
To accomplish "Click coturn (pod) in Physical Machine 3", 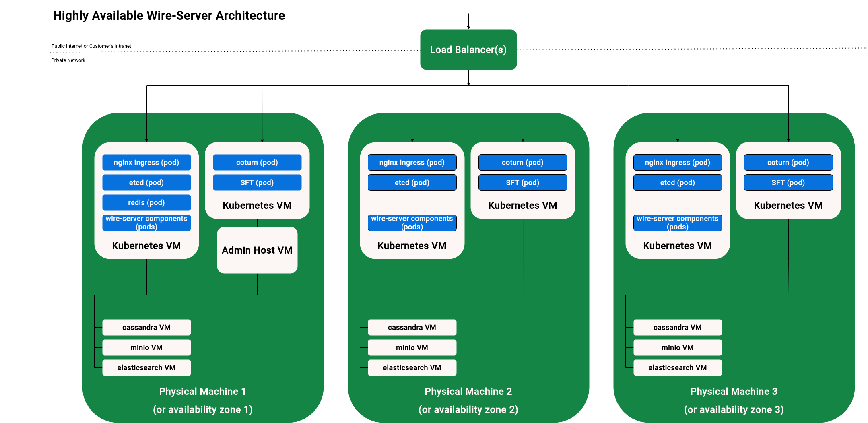I will (x=788, y=162).
